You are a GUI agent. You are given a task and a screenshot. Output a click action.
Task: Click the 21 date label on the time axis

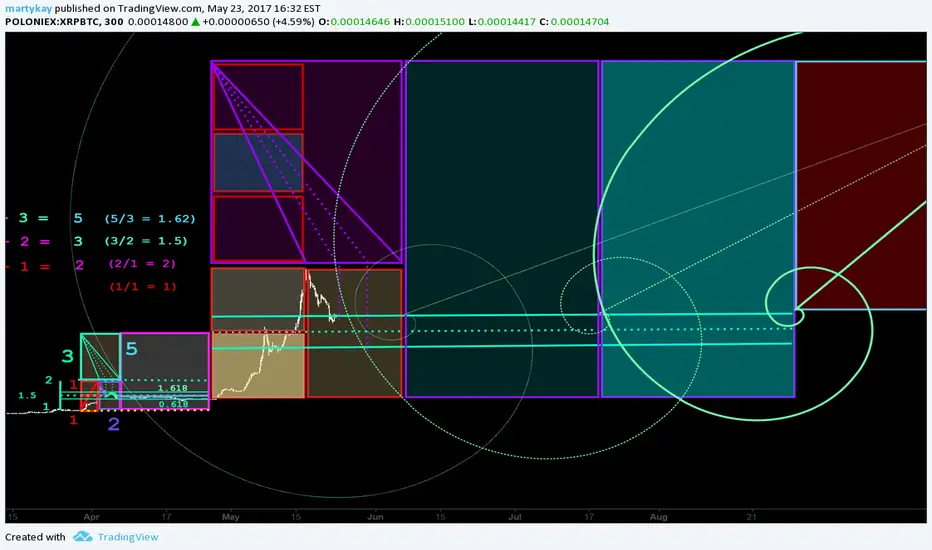coord(752,517)
